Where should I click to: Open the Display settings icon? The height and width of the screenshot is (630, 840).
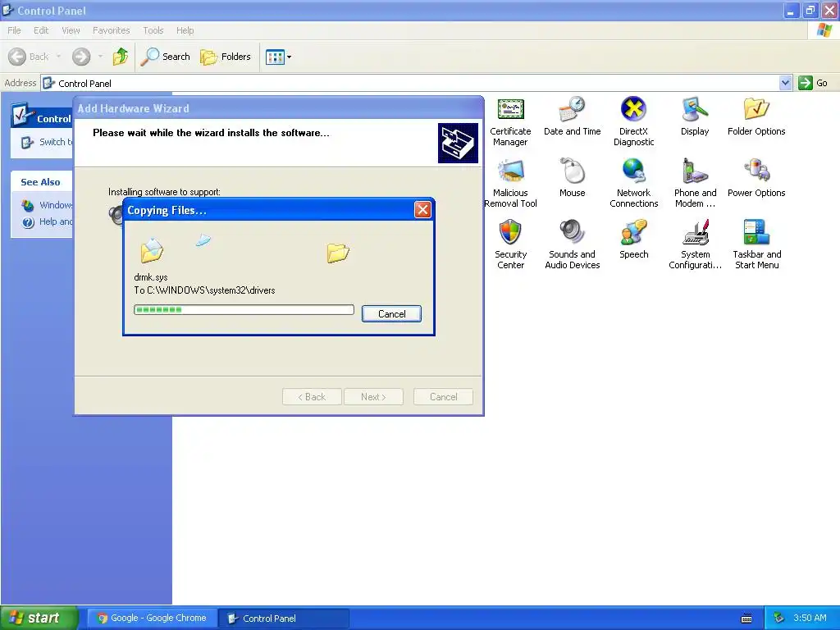[695, 116]
